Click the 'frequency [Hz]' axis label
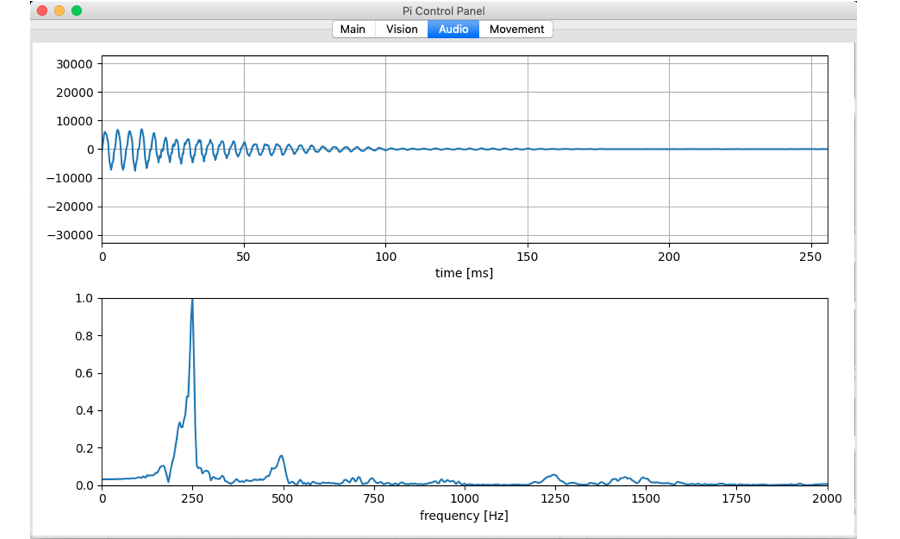900x539 pixels. pyautogui.click(x=464, y=516)
